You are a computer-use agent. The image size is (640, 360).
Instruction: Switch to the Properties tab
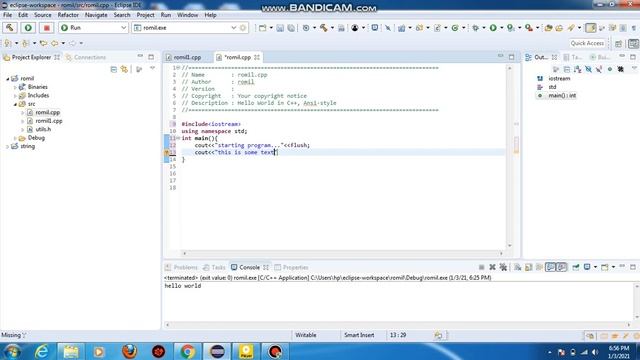pos(291,268)
